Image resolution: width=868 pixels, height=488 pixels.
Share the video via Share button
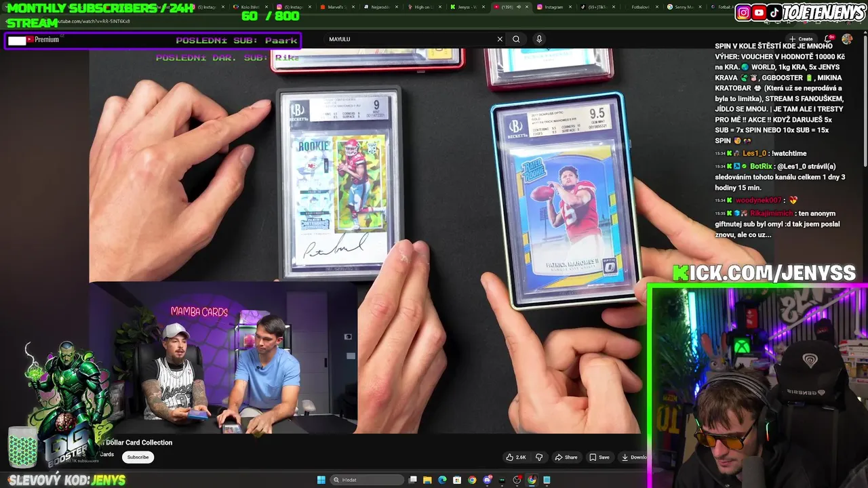pyautogui.click(x=566, y=457)
